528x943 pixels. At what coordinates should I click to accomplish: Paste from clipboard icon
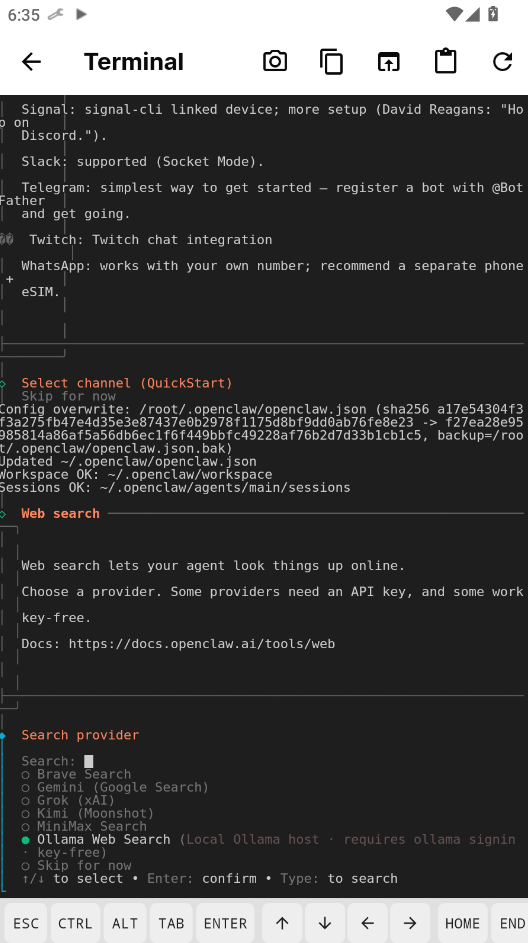[x=446, y=61]
